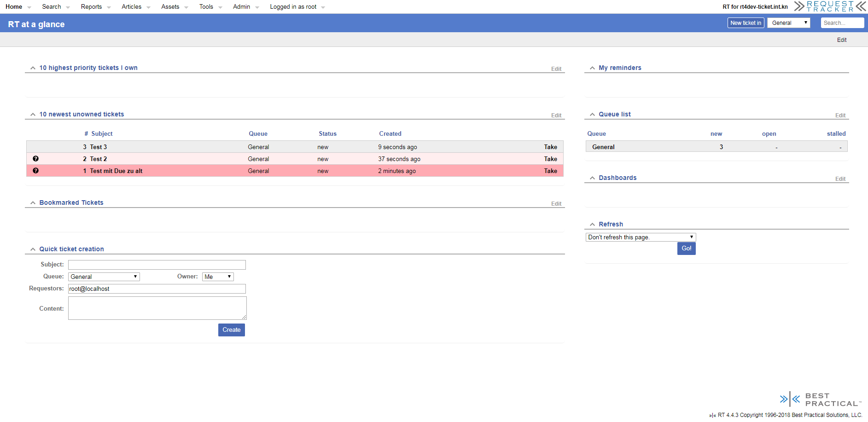Click the Best Practical footer logo
This screenshot has height=422, width=868.
tap(820, 399)
